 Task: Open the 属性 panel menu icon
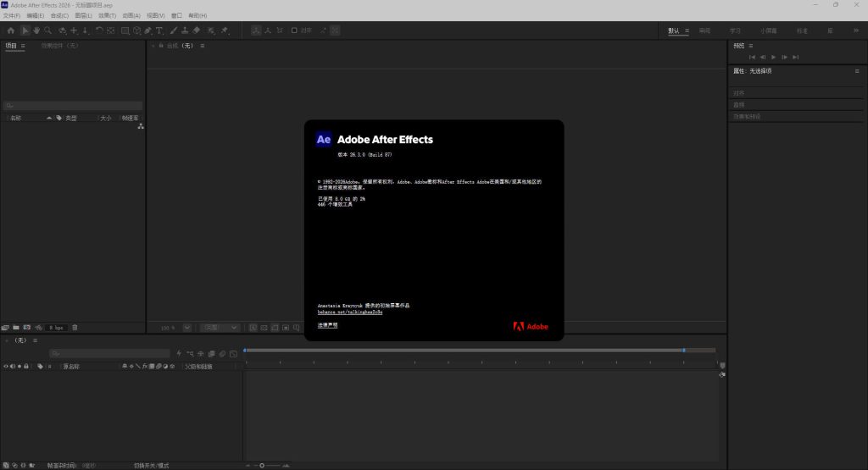[857, 71]
